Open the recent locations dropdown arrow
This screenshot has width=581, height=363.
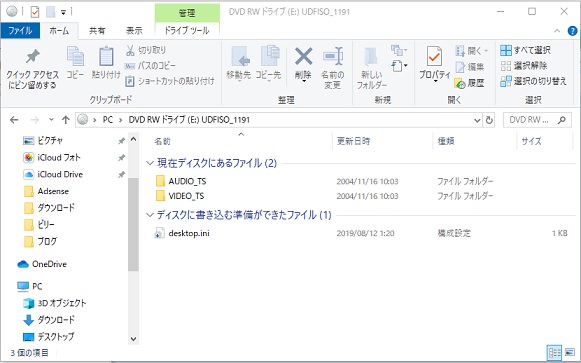51,120
